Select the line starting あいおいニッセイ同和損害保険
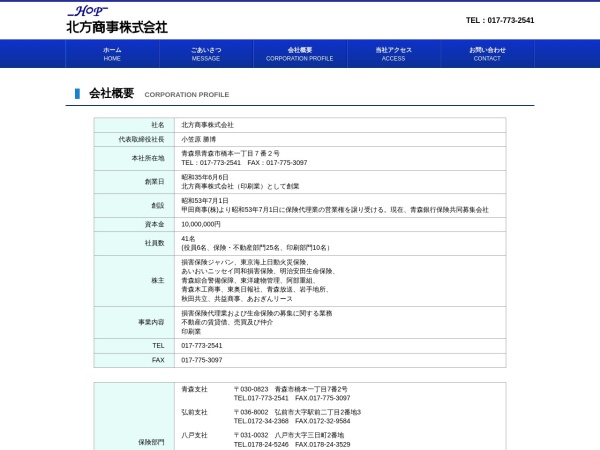This screenshot has width=600, height=450. pyautogui.click(x=259, y=271)
